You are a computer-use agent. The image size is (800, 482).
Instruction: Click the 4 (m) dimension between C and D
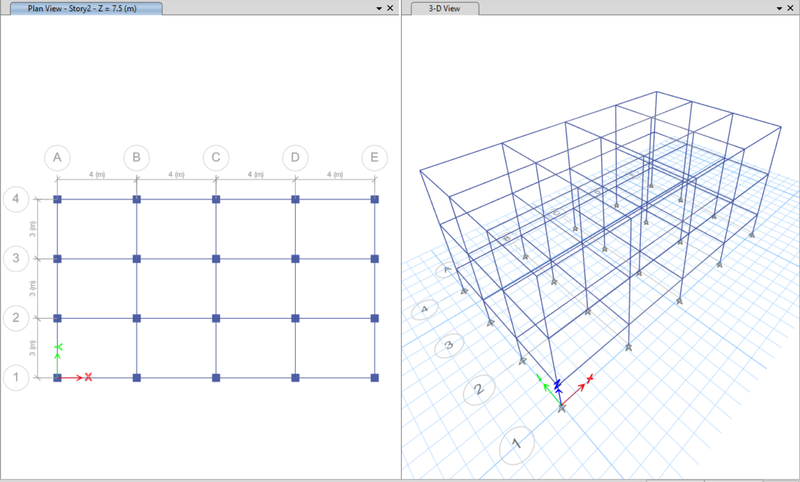tap(256, 174)
